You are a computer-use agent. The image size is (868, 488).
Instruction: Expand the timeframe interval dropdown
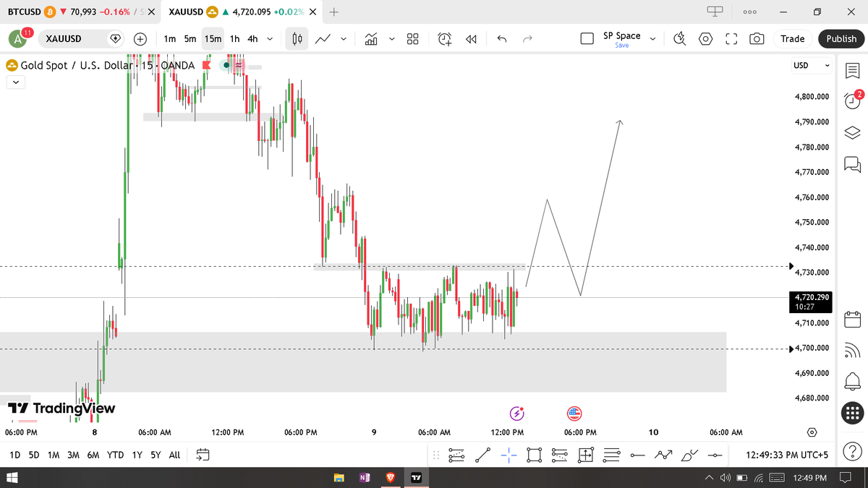(270, 39)
